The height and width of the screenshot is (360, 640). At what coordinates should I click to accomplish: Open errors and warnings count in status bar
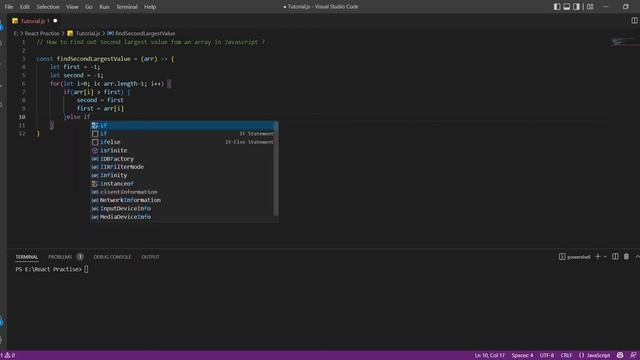click(8, 356)
